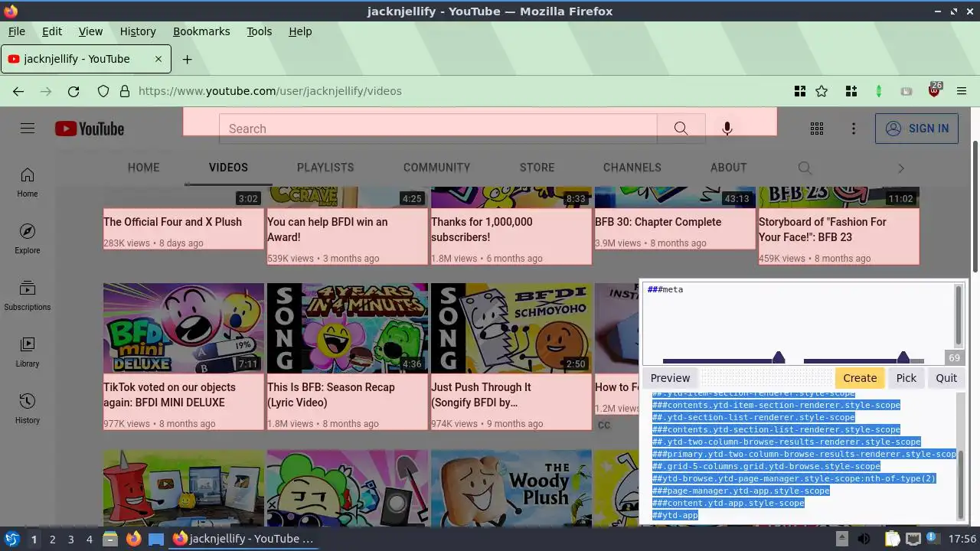Open tracking protection shield panel
The image size is (980, 551).
[x=103, y=91]
